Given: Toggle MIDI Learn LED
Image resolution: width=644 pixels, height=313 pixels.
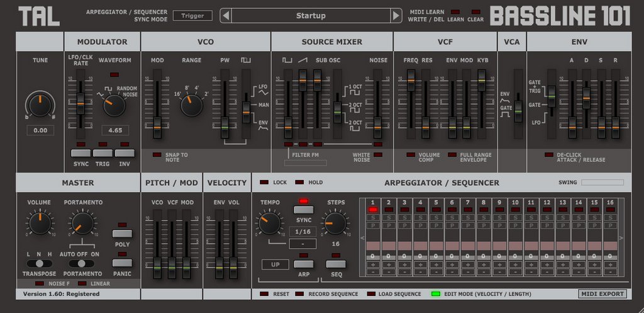Looking at the screenshot, I should tap(455, 12).
